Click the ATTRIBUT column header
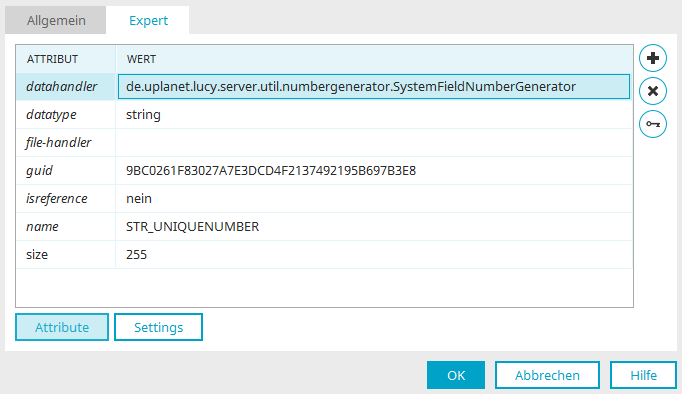The width and height of the screenshot is (682, 394). 66,59
